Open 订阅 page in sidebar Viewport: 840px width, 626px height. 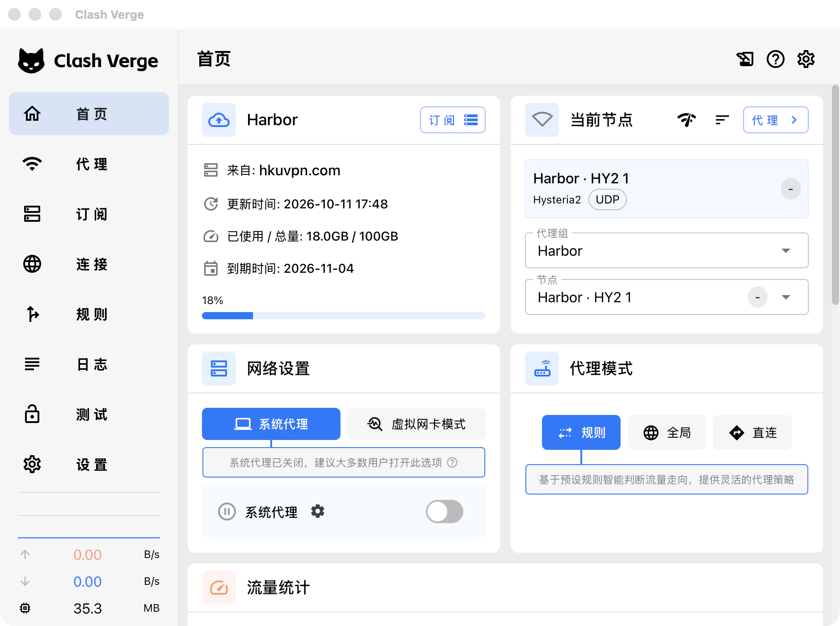[89, 214]
